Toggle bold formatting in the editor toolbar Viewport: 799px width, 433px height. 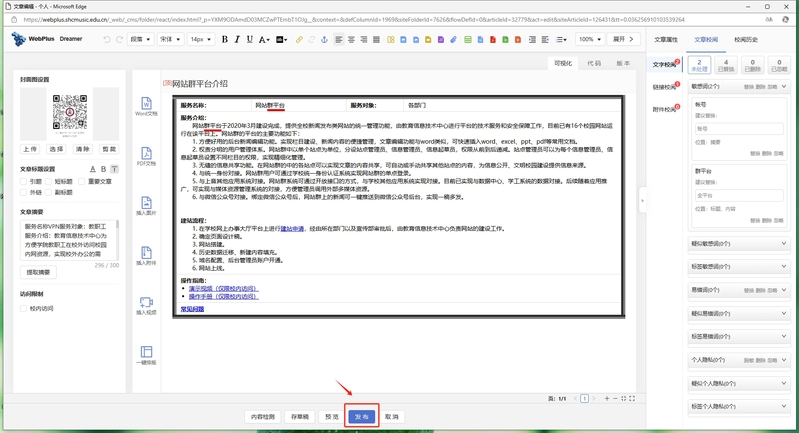pyautogui.click(x=224, y=39)
